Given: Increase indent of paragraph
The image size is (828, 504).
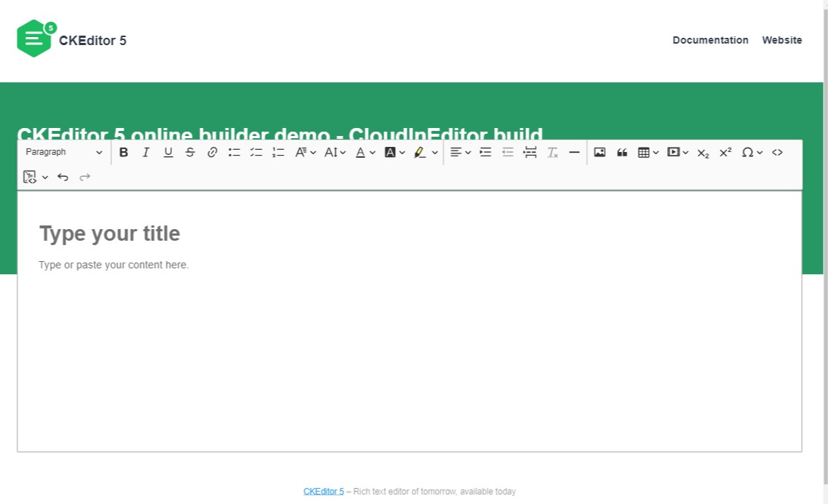Looking at the screenshot, I should pyautogui.click(x=485, y=153).
